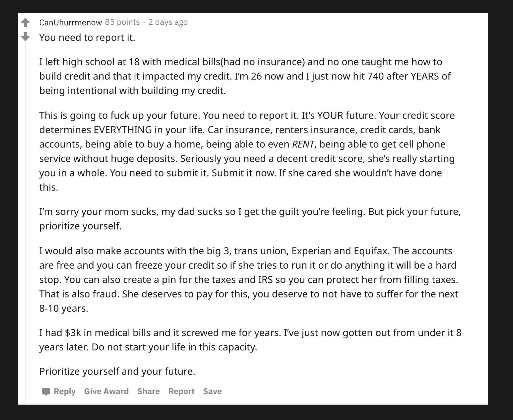Open the CanUhurrmenow user profile
This screenshot has width=513, height=420.
click(x=70, y=22)
